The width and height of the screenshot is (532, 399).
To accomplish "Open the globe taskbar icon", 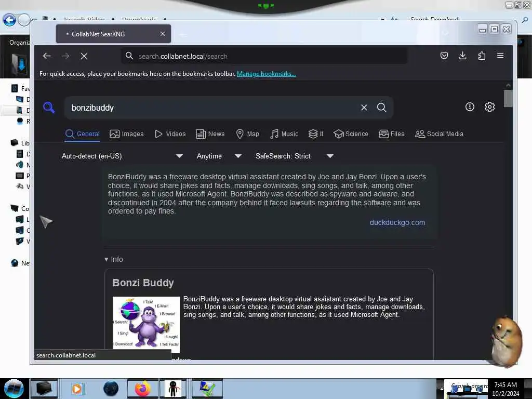I will pyautogui.click(x=111, y=389).
